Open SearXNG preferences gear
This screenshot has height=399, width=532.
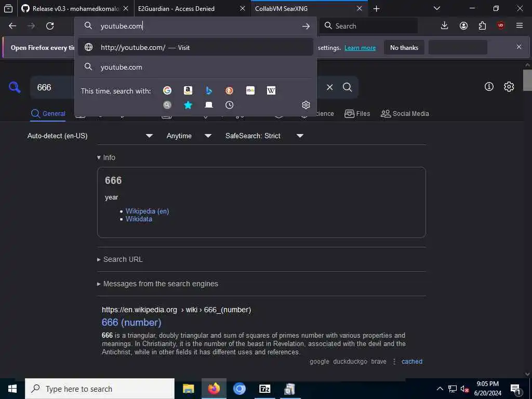(x=509, y=87)
